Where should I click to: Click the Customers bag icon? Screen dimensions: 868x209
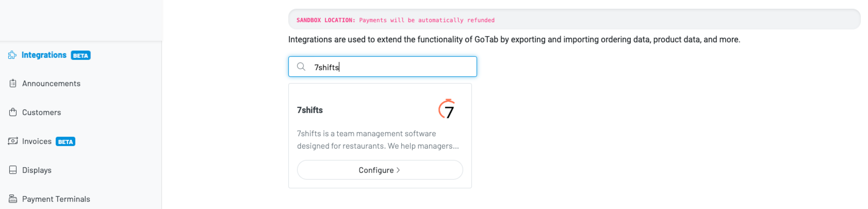click(13, 112)
